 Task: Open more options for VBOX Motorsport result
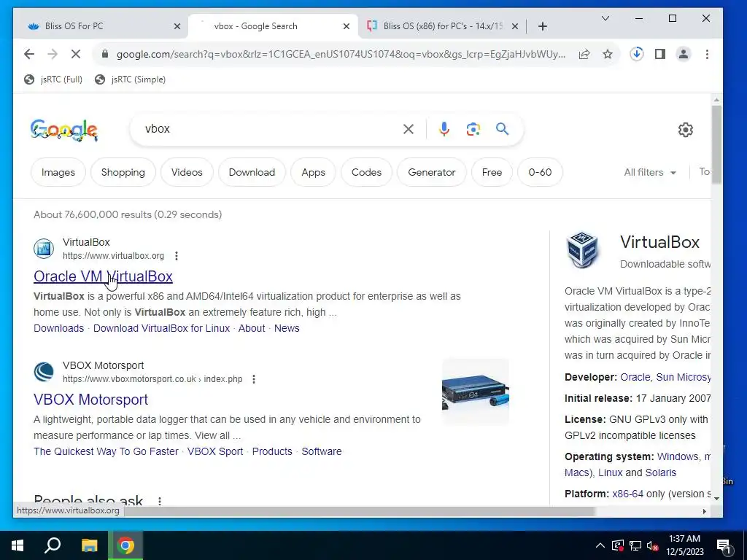pos(254,379)
